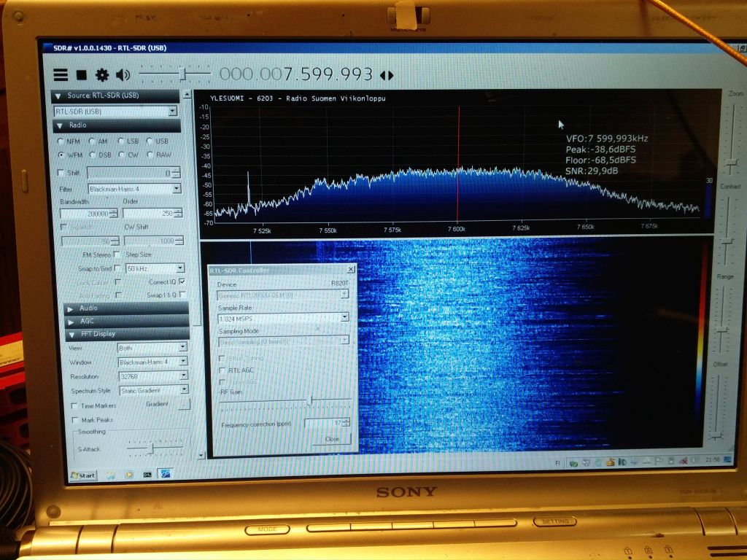This screenshot has height=560, width=747.
Task: Select the RAW mode radio button
Action: 150,155
